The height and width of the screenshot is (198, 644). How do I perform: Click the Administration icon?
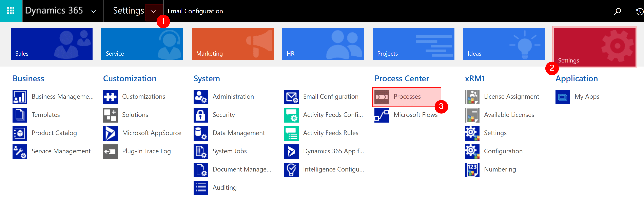point(201,97)
